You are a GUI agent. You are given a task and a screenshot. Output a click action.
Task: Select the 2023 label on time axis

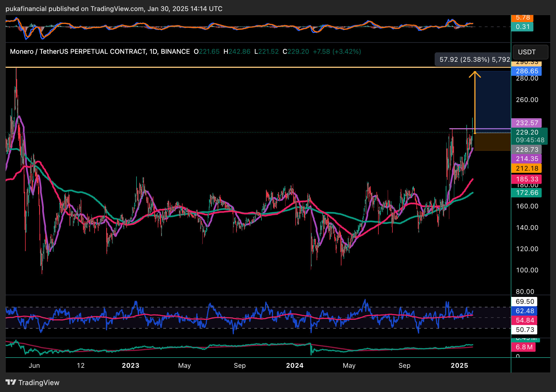pos(130,366)
